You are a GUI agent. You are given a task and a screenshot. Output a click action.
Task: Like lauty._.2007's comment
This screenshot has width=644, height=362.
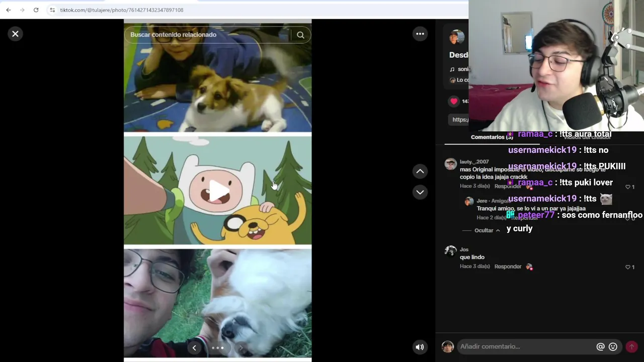coord(629,187)
